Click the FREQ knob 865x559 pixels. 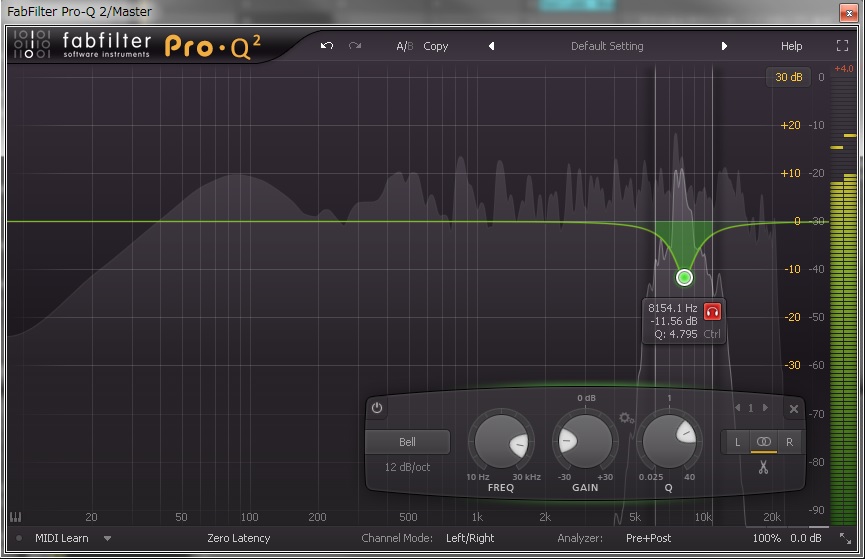[501, 443]
